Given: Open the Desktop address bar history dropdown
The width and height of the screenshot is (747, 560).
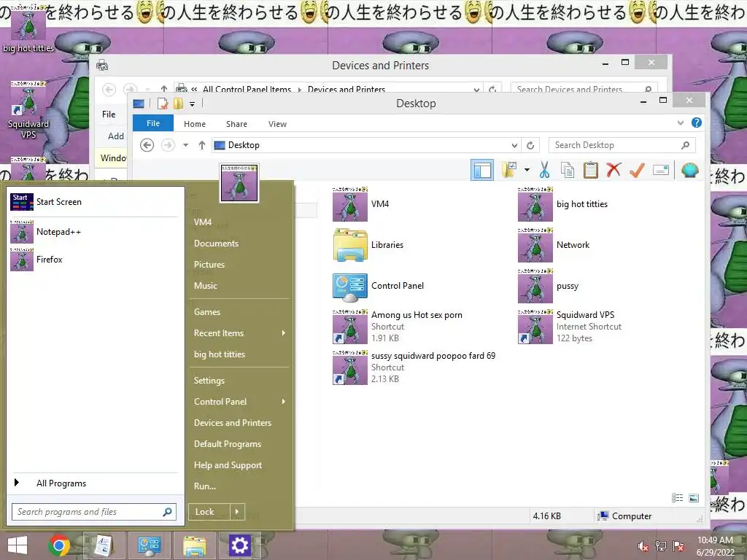Looking at the screenshot, I should 514,145.
